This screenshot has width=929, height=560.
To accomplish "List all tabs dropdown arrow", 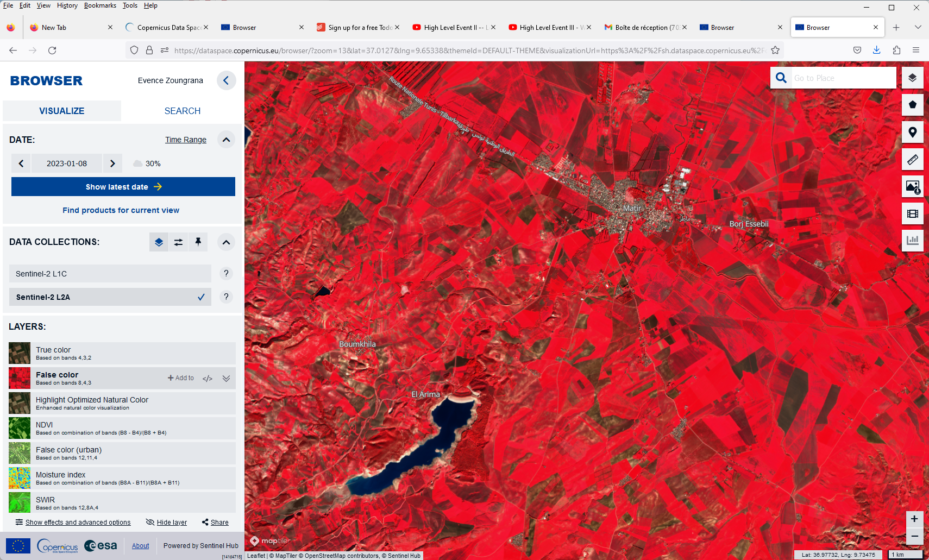I will point(918,27).
